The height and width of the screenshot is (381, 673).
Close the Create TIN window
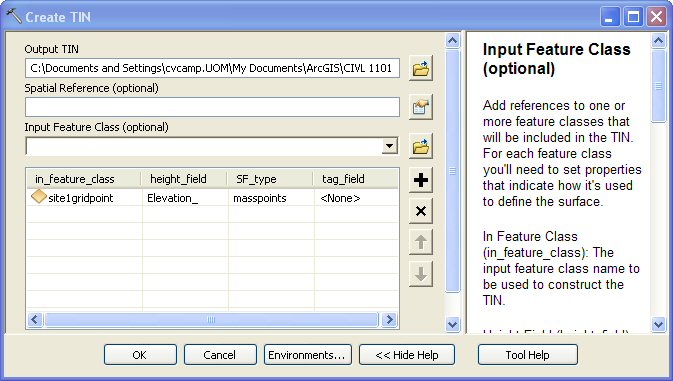(x=657, y=17)
